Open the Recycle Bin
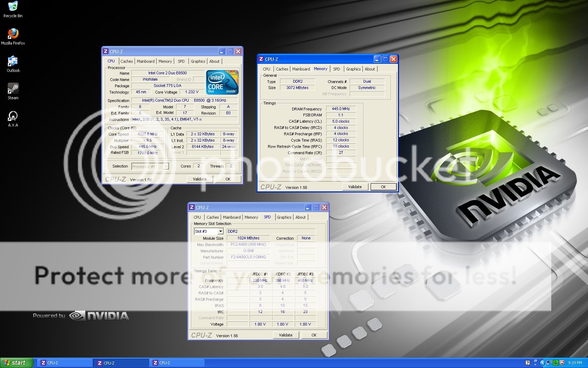This screenshot has height=368, width=588. pos(13,6)
